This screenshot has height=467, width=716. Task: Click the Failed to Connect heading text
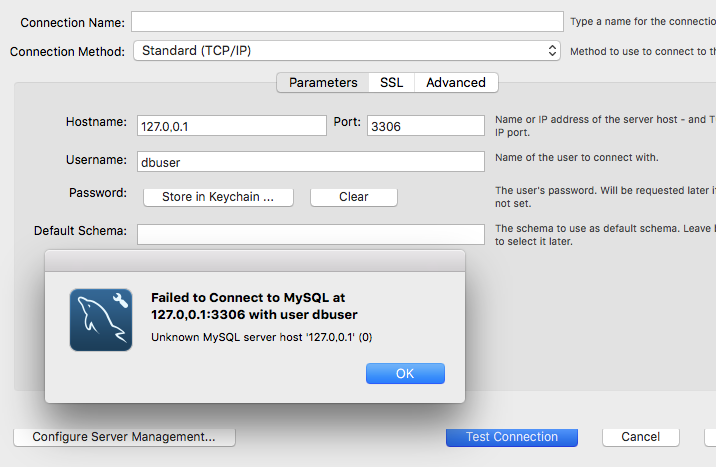click(x=254, y=306)
